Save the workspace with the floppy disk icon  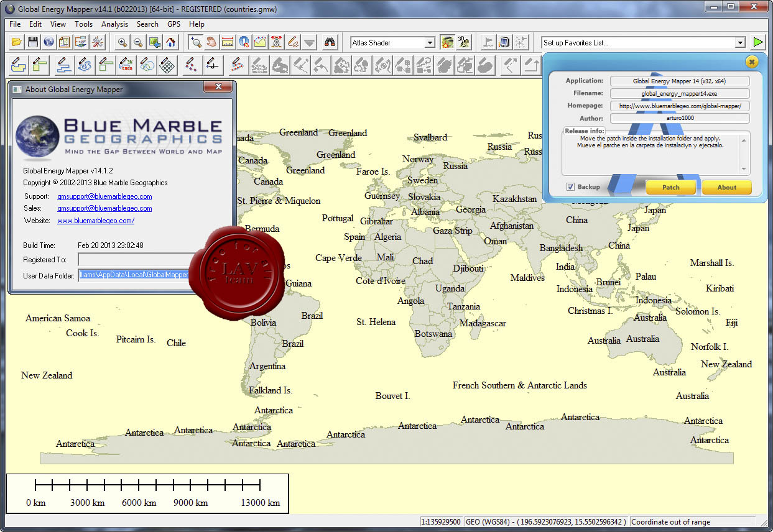point(33,42)
